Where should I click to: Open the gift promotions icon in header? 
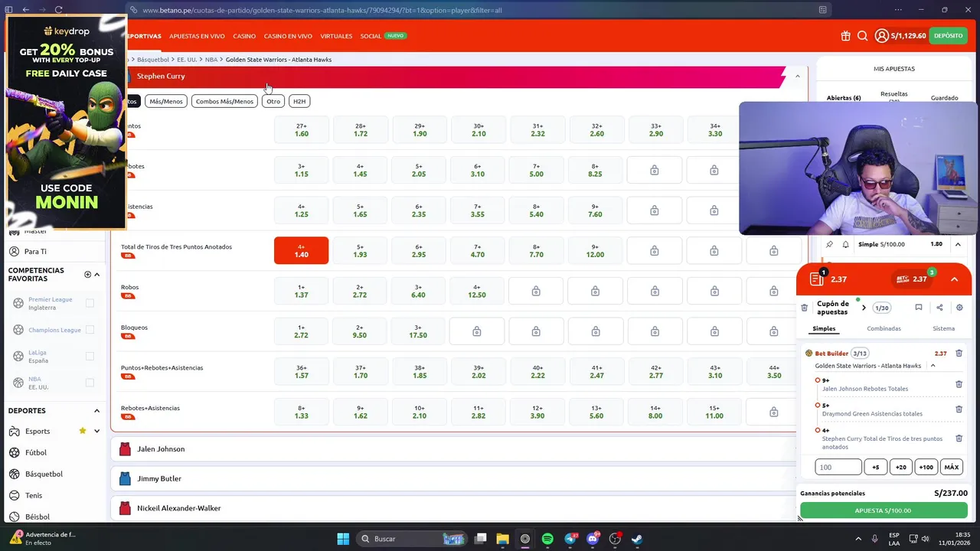pos(845,36)
